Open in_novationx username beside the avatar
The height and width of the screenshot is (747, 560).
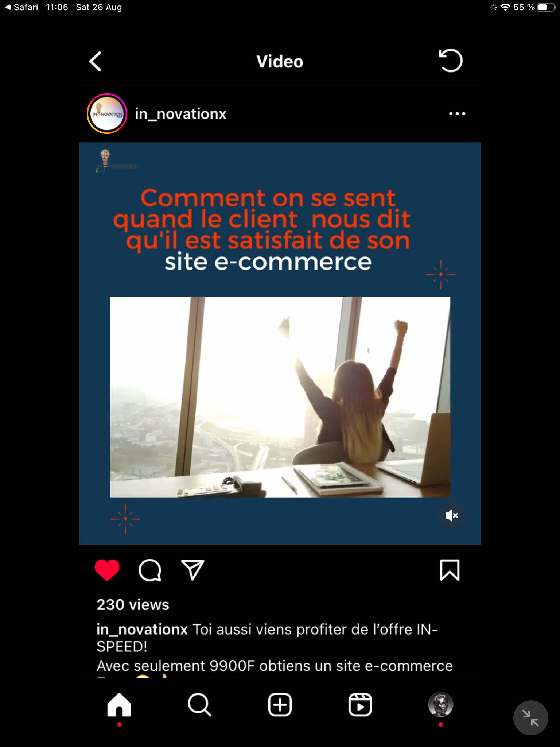point(180,114)
